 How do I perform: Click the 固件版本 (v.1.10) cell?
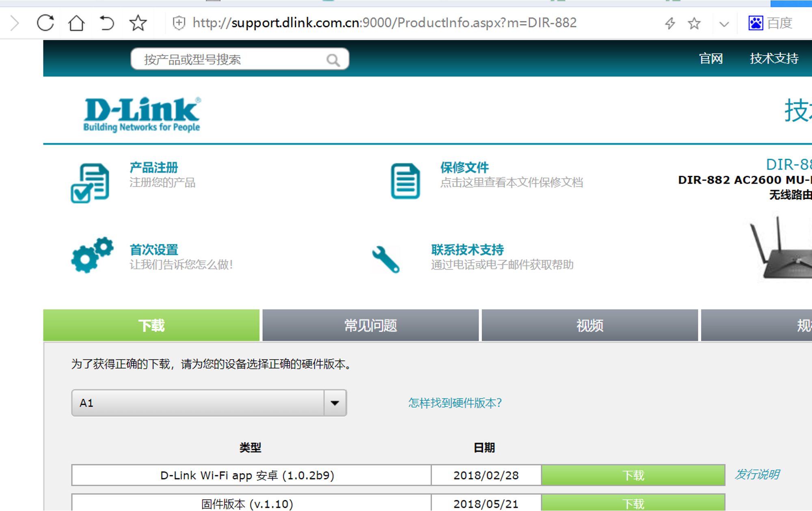tap(251, 503)
